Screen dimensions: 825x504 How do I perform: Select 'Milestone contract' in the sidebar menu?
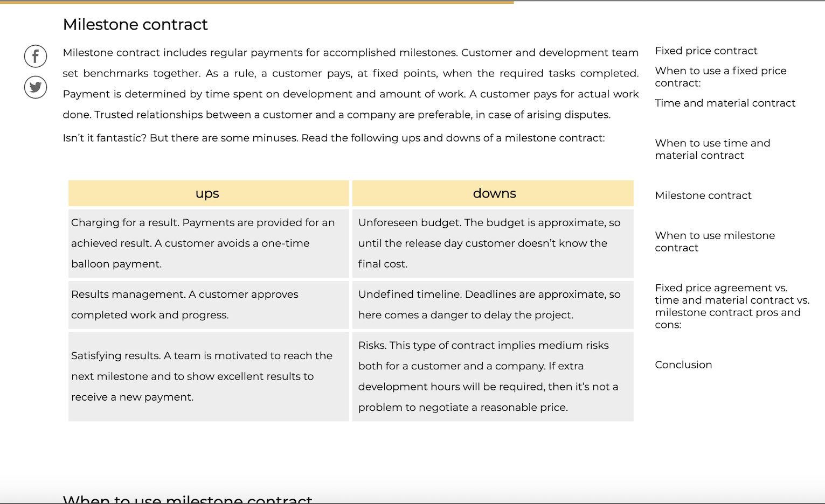703,195
